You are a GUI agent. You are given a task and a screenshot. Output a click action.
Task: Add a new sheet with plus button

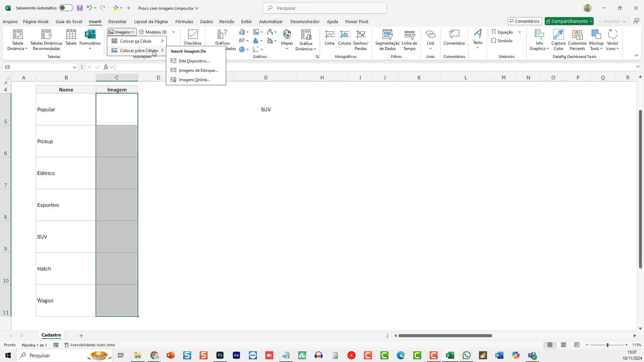click(81, 336)
